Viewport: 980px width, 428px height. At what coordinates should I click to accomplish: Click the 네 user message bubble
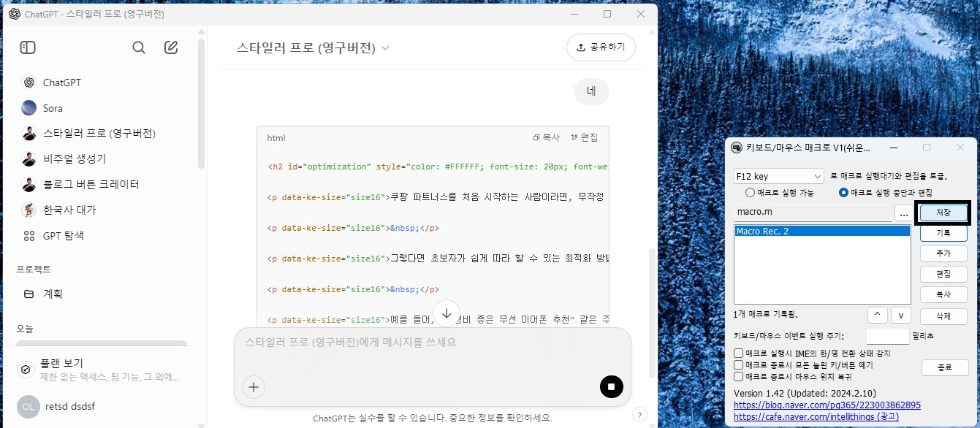[591, 91]
